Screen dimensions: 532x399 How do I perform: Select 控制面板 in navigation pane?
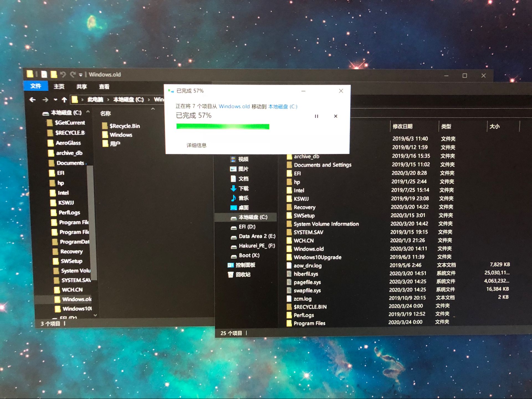click(x=245, y=265)
